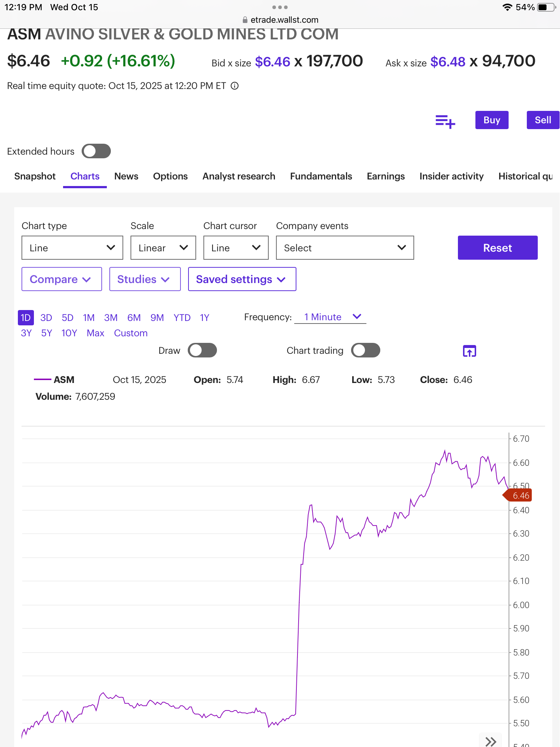Pick the 9M time range

(157, 318)
